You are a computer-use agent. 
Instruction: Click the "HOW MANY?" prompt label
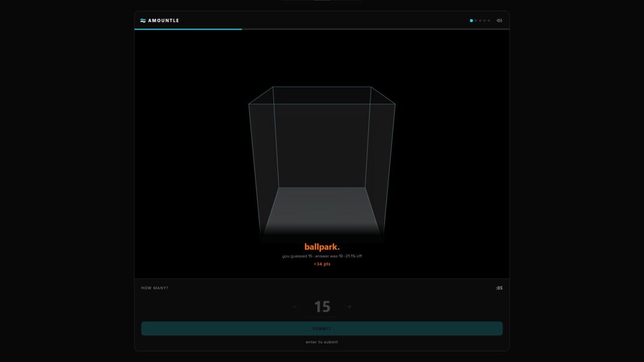pyautogui.click(x=155, y=288)
